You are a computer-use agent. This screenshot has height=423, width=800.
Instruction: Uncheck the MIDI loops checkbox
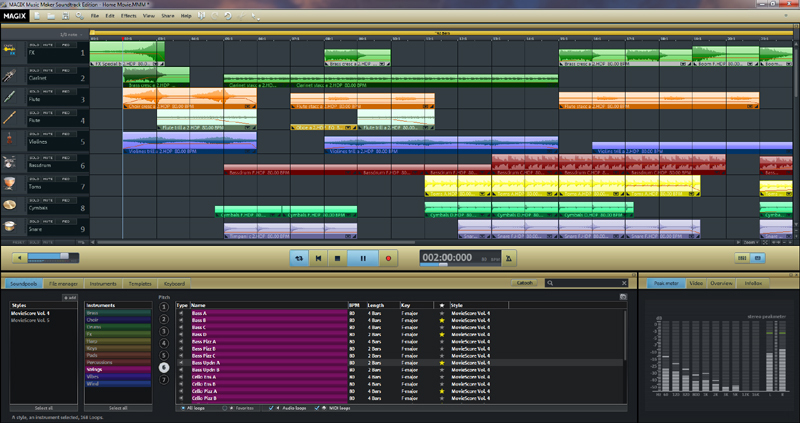[317, 408]
